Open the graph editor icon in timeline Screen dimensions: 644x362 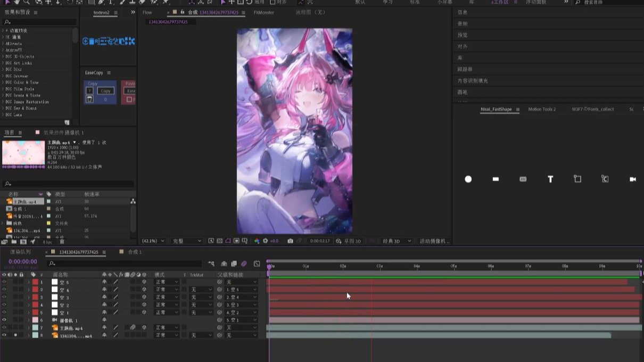tap(257, 264)
